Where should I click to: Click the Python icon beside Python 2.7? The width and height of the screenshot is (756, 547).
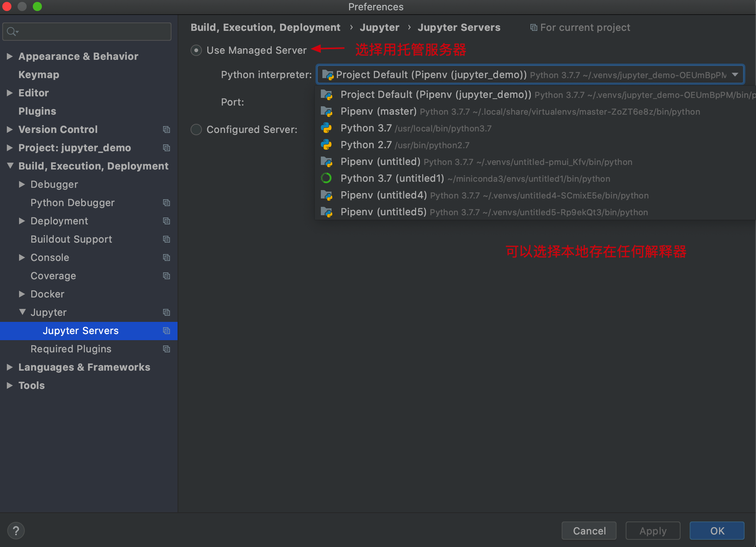327,145
